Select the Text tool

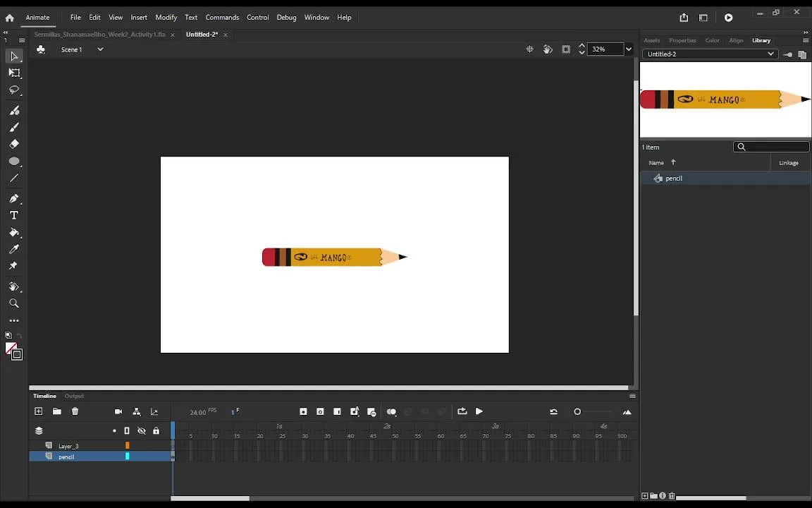14,215
